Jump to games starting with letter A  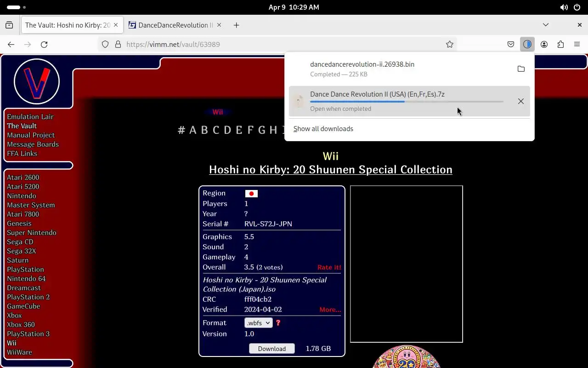click(193, 130)
